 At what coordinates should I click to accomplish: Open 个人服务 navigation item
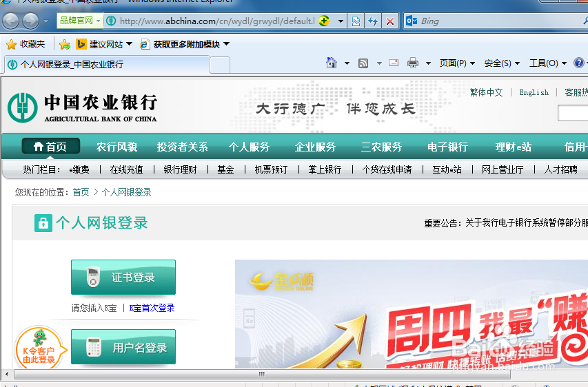click(x=249, y=147)
